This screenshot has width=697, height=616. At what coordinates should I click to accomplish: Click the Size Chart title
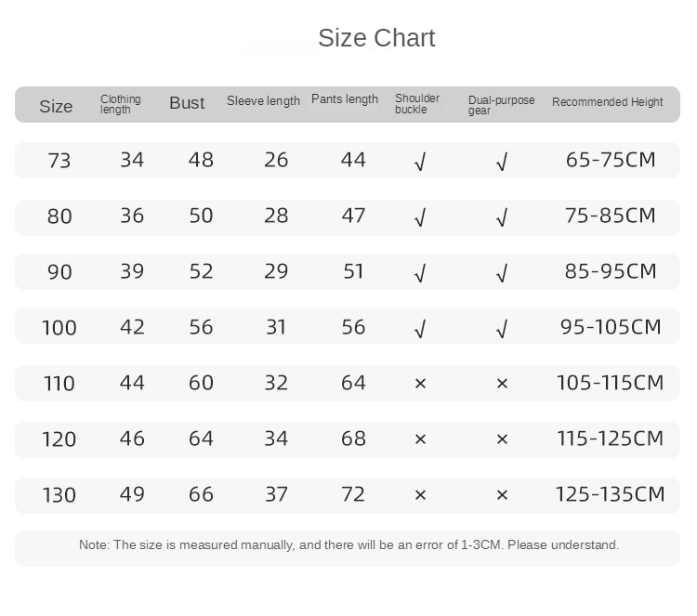(376, 38)
